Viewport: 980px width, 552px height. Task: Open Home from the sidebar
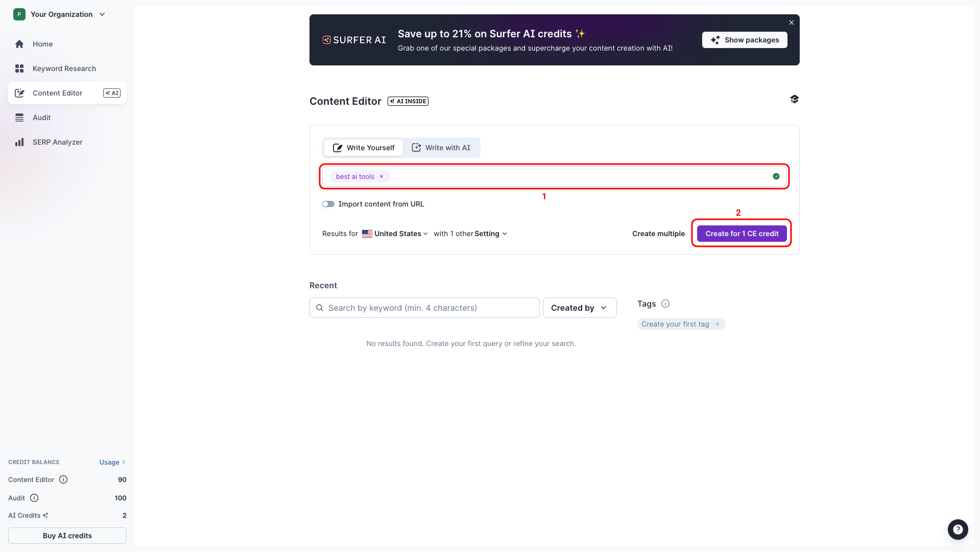click(x=42, y=44)
